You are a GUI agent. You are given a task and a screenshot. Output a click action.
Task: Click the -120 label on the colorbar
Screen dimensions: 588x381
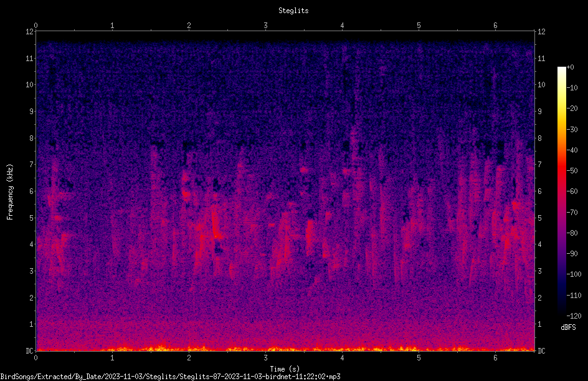click(574, 316)
